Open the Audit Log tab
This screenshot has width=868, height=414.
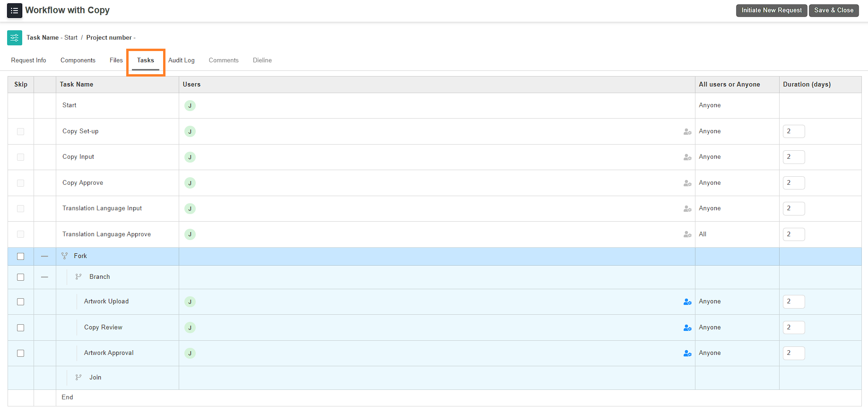point(182,60)
